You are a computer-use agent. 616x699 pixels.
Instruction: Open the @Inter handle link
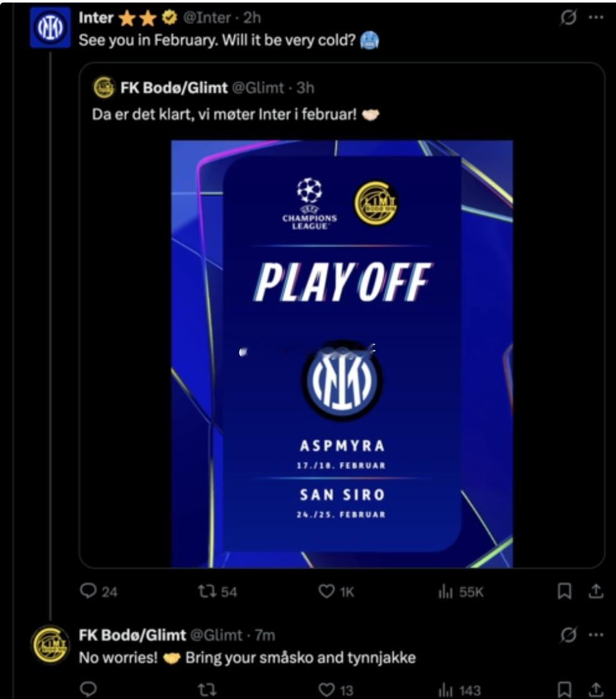coord(207,19)
